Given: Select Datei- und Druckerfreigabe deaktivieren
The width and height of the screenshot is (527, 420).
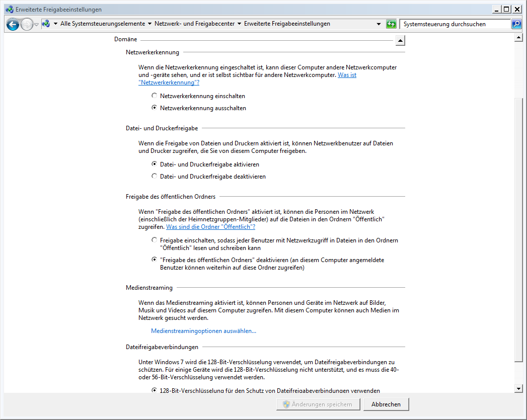Looking at the screenshot, I should [x=154, y=176].
